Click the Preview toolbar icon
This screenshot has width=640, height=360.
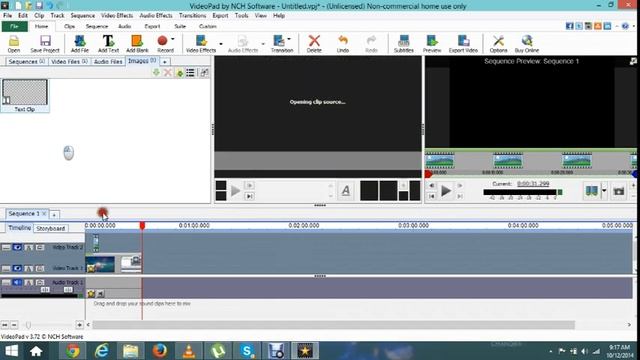coord(432,44)
